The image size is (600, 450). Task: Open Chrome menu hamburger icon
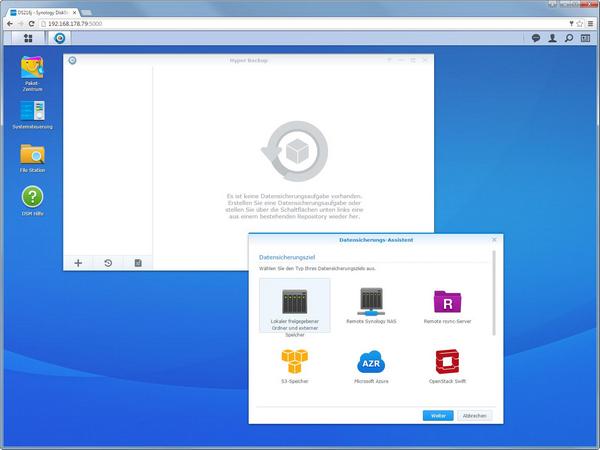591,24
